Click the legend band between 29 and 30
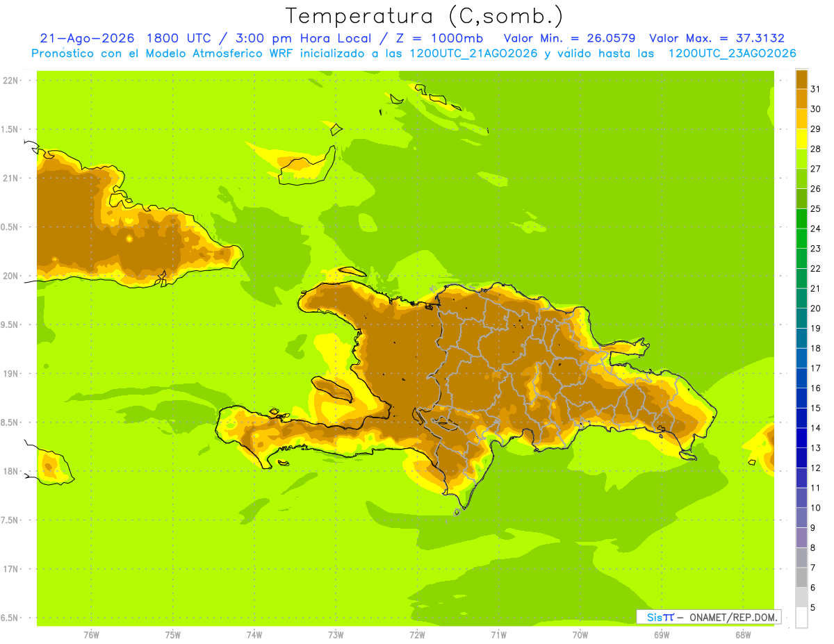The height and width of the screenshot is (644, 834). pos(801,119)
